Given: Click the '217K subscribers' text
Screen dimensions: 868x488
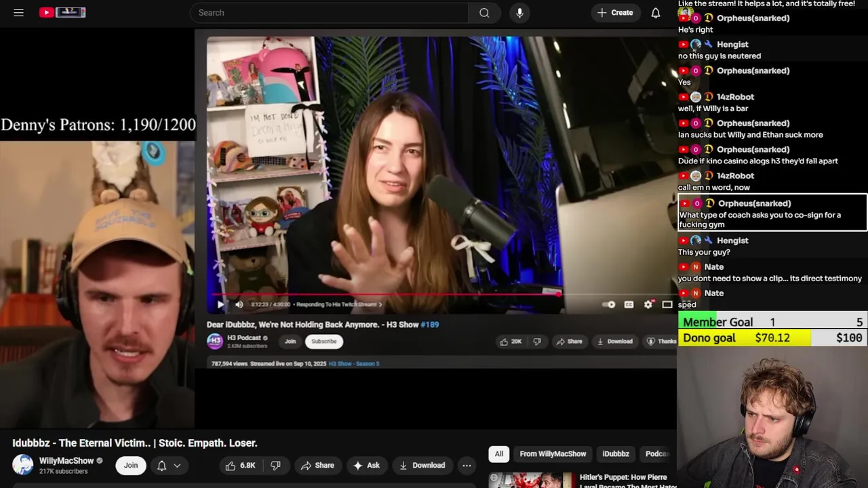Looking at the screenshot, I should tap(63, 471).
